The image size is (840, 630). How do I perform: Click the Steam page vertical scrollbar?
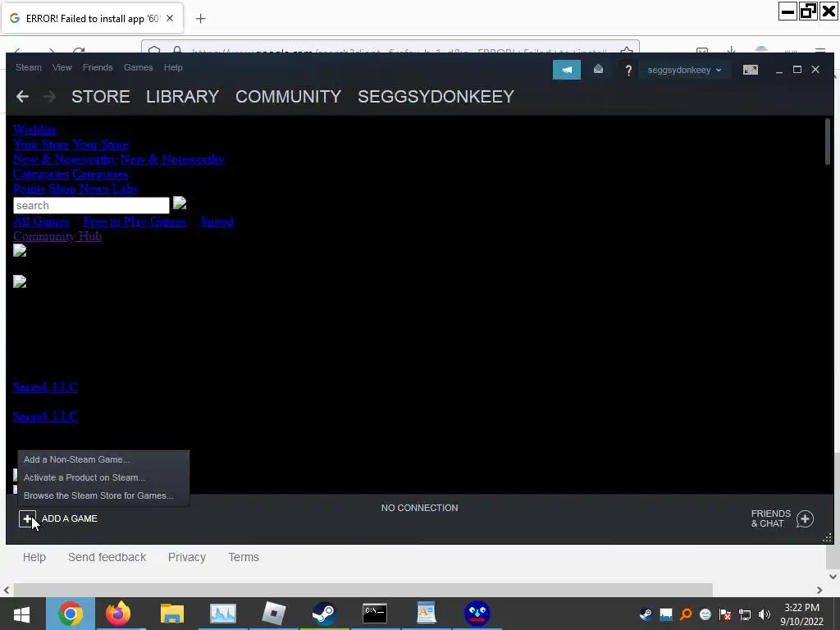828,142
